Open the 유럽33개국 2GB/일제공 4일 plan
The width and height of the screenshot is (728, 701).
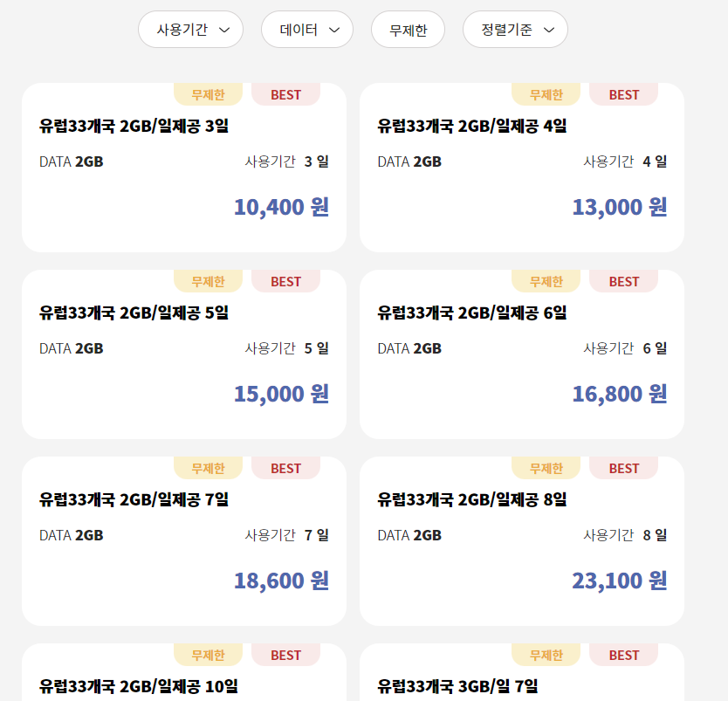pyautogui.click(x=471, y=126)
